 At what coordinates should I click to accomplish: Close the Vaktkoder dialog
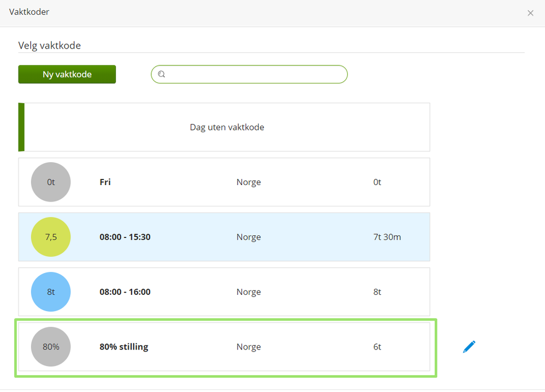530,13
